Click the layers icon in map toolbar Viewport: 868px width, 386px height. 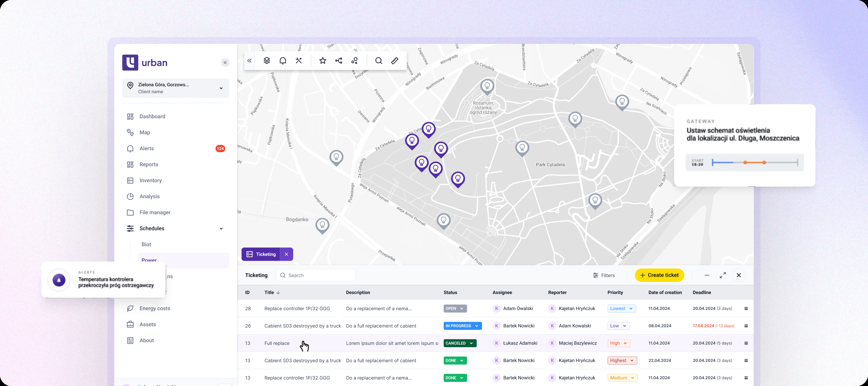pyautogui.click(x=266, y=61)
